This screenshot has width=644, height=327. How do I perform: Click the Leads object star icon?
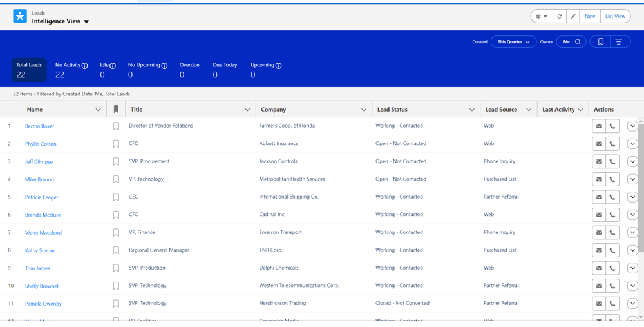tap(20, 16)
